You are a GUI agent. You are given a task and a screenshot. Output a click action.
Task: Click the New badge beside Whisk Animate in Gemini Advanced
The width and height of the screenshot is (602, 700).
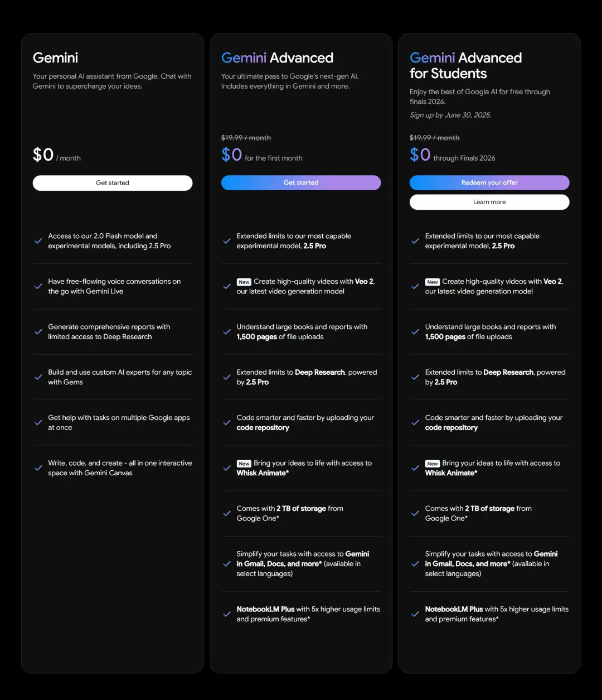coord(244,464)
